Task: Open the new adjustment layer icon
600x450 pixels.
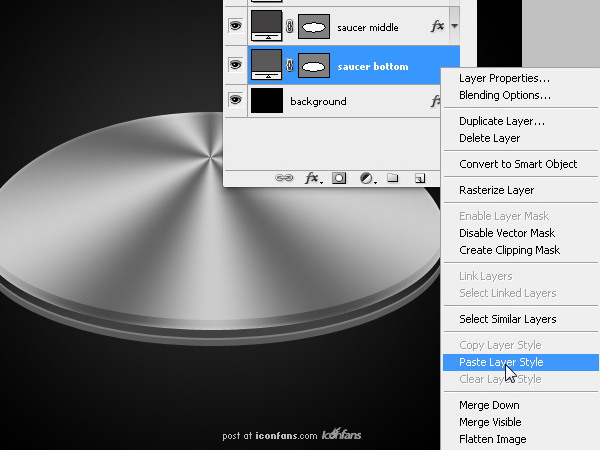Action: (x=368, y=178)
